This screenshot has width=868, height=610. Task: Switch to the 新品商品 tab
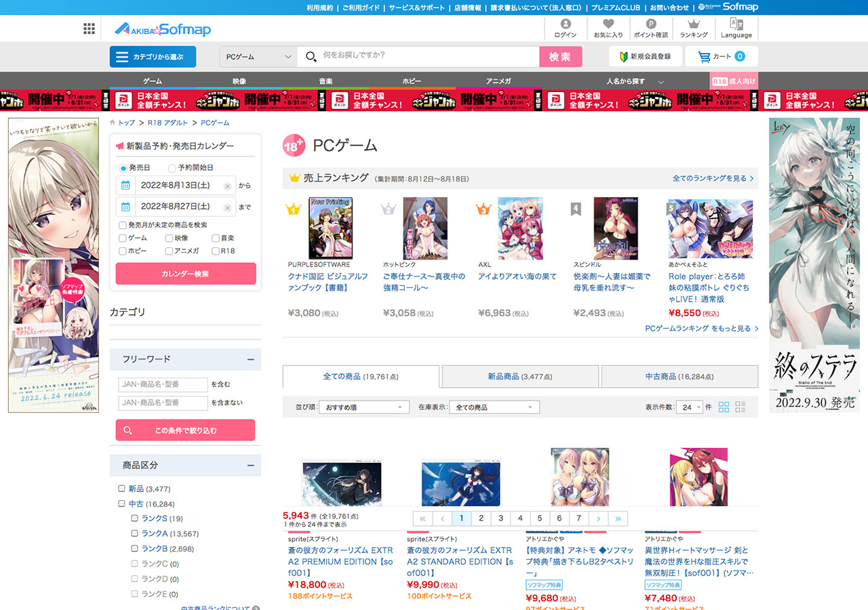[x=519, y=376]
